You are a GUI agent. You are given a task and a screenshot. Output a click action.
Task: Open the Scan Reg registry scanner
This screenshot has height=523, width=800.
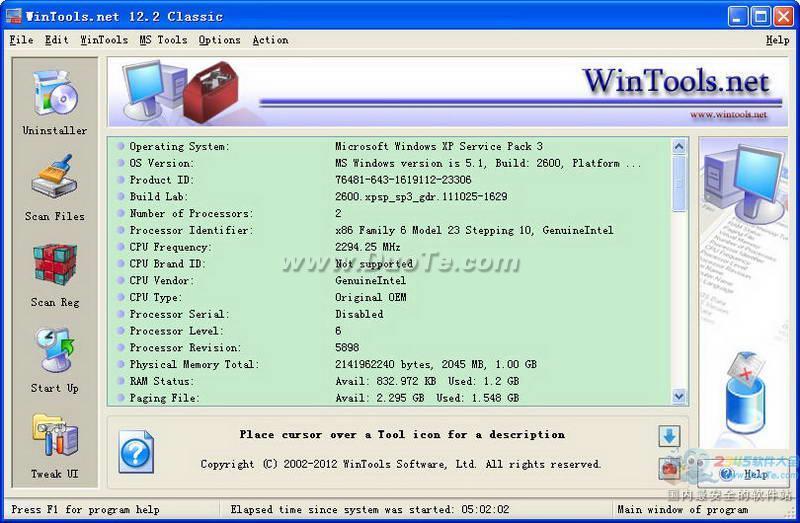click(55, 276)
